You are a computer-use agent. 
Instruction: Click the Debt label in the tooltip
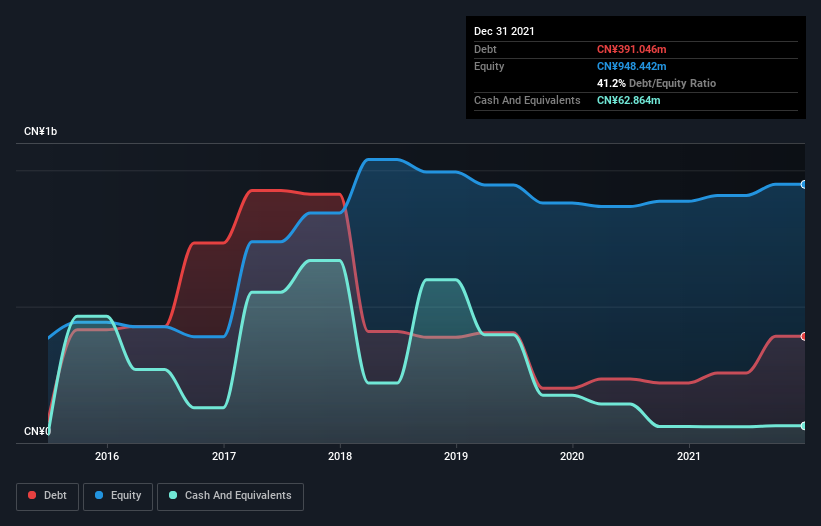[485, 49]
